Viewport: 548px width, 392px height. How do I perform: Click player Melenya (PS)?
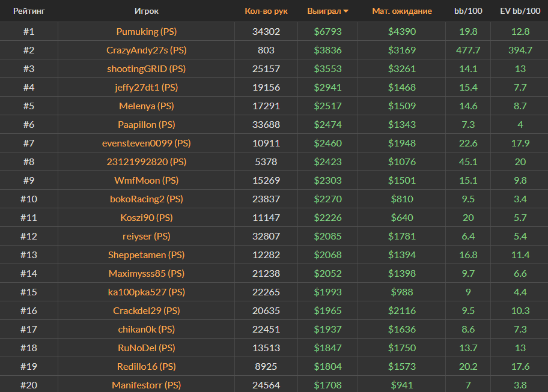coord(146,106)
